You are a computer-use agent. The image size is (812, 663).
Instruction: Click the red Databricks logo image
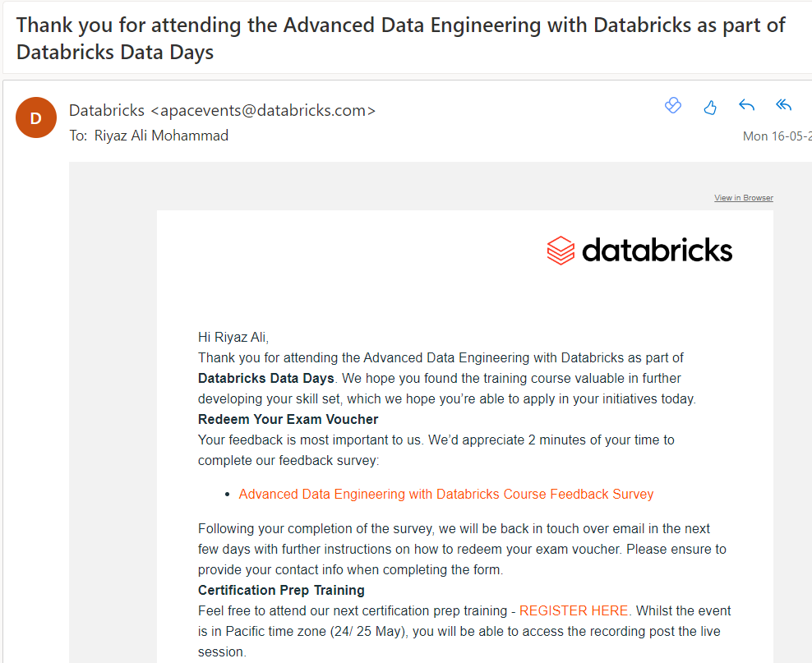point(639,250)
